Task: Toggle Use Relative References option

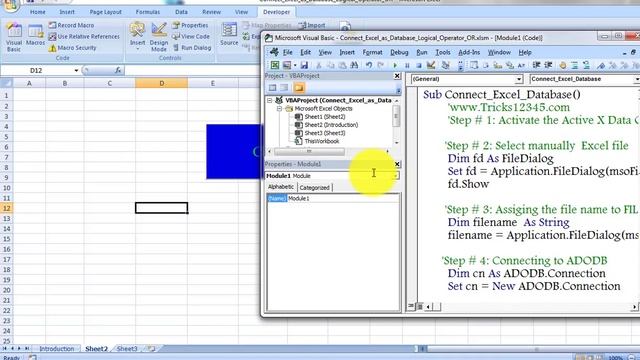Action: pyautogui.click(x=84, y=36)
